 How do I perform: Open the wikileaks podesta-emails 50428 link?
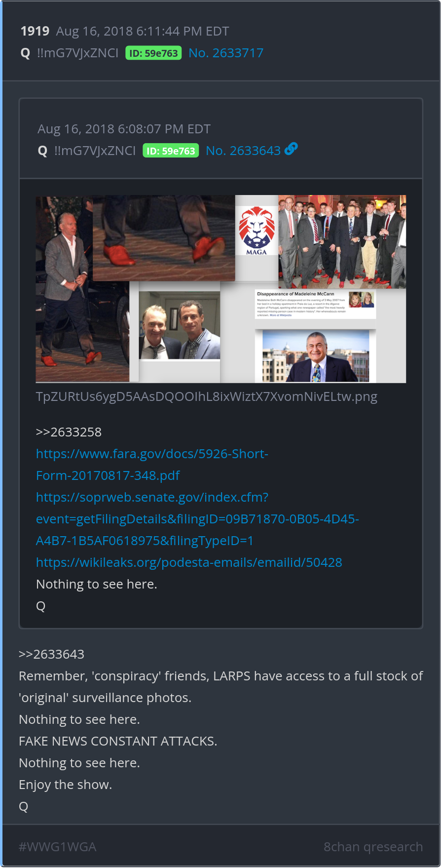[x=189, y=562]
